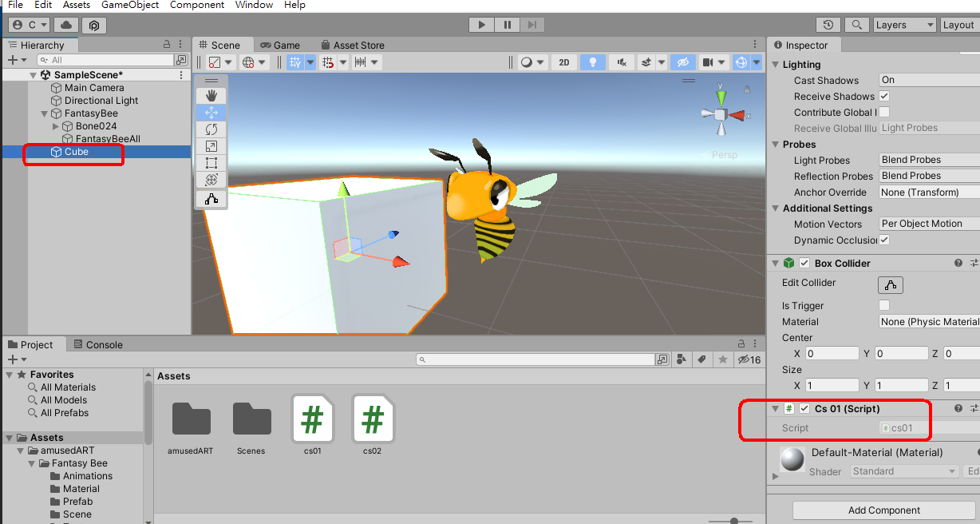Click the favorites star in Project toolbar
The height and width of the screenshot is (524, 980).
click(x=723, y=360)
